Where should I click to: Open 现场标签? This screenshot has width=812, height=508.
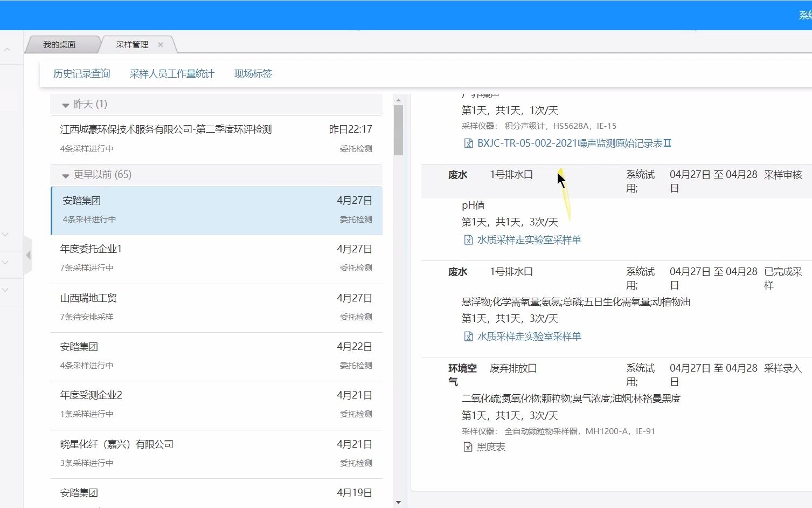[253, 74]
